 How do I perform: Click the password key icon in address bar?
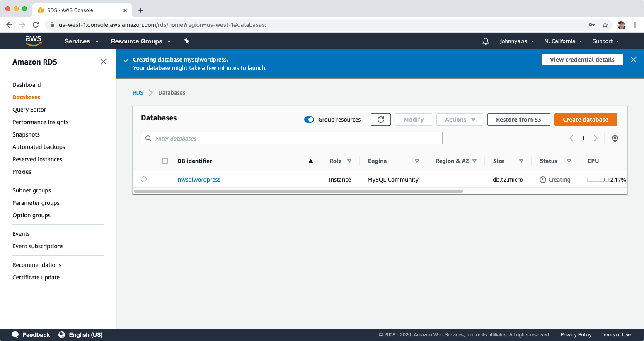592,25
